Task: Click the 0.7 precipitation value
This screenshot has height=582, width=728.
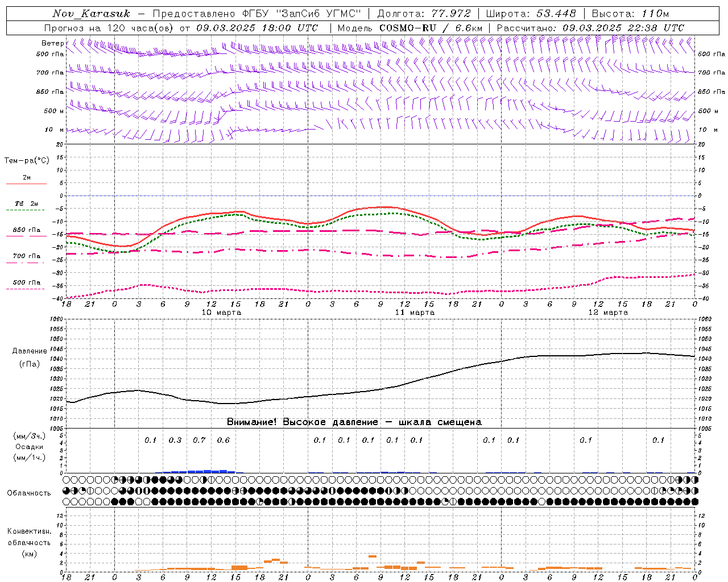Action: click(199, 440)
